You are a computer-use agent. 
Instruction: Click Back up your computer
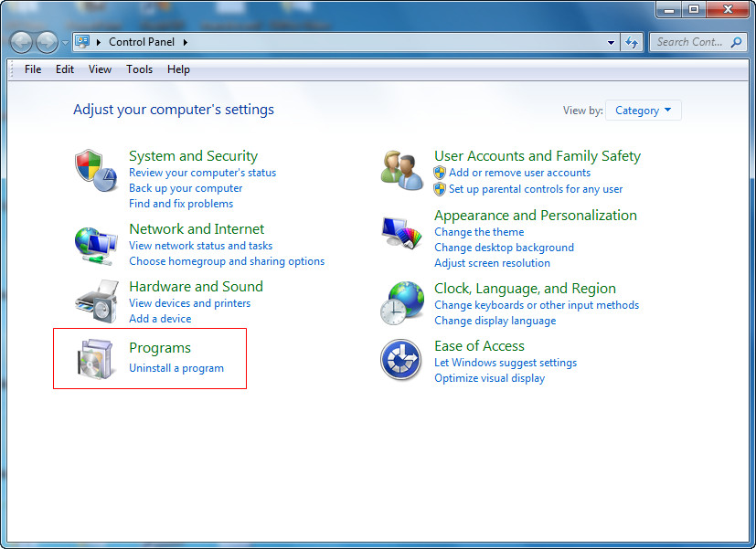[x=186, y=188]
